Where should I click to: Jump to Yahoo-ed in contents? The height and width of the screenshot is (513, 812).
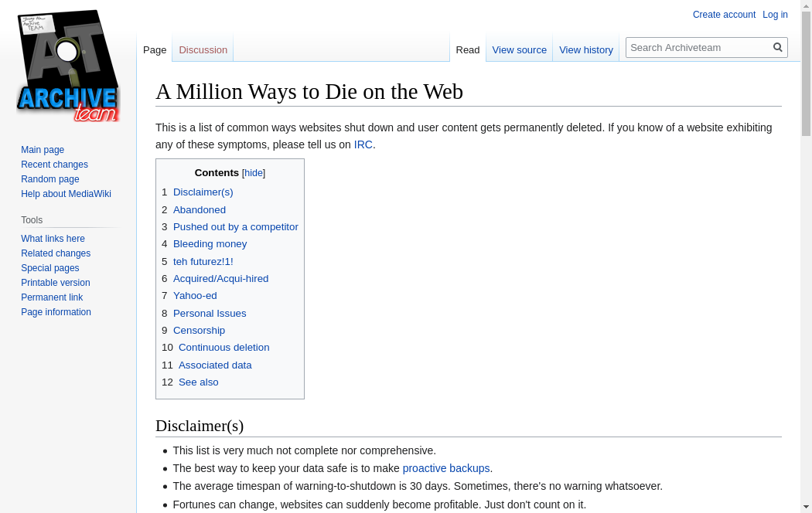coord(195,296)
